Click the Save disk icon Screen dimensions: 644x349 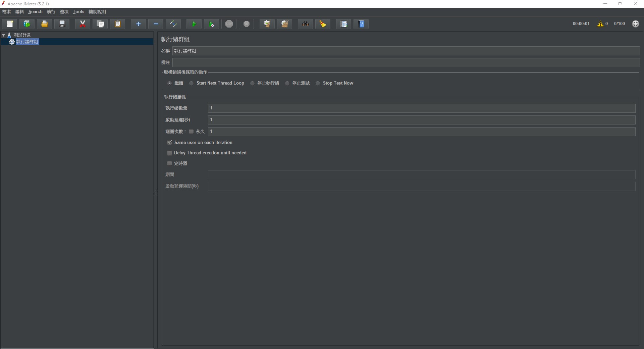coord(62,24)
